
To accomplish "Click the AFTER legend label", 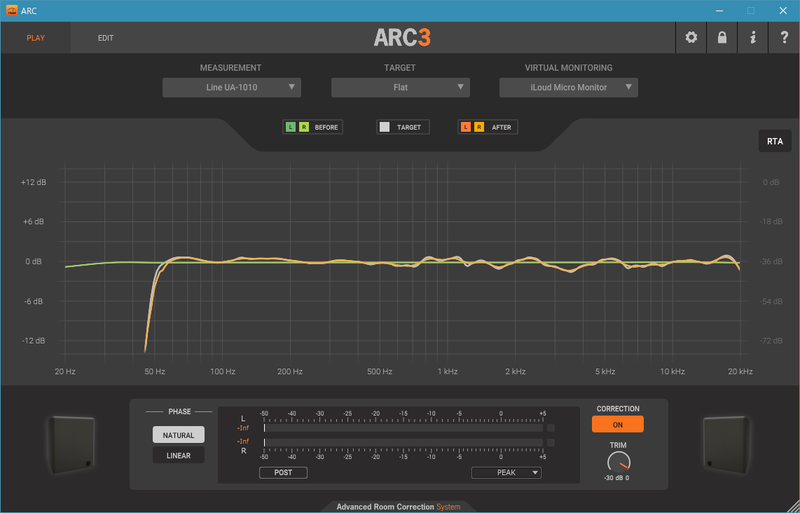I will (502, 127).
